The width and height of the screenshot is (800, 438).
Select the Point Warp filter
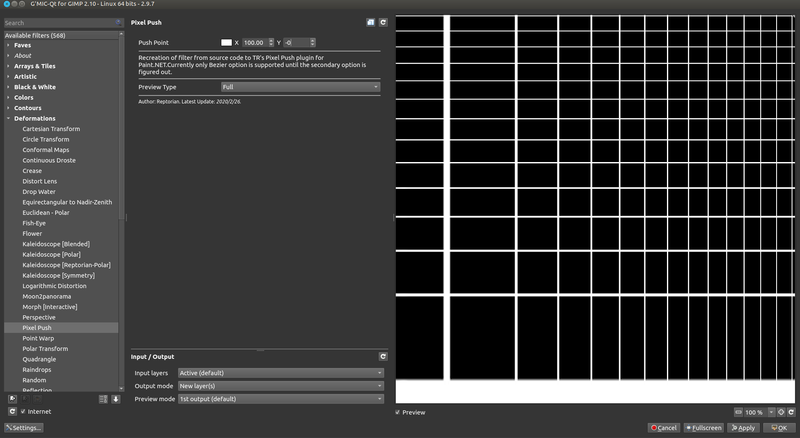pyautogui.click(x=38, y=338)
